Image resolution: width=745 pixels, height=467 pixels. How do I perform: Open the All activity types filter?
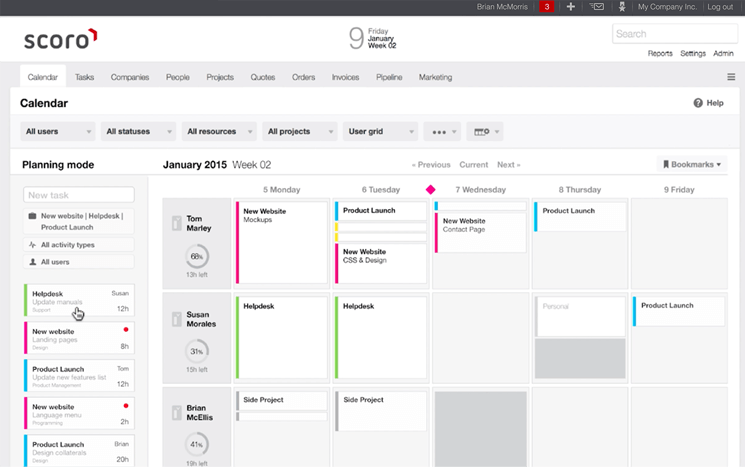click(79, 245)
